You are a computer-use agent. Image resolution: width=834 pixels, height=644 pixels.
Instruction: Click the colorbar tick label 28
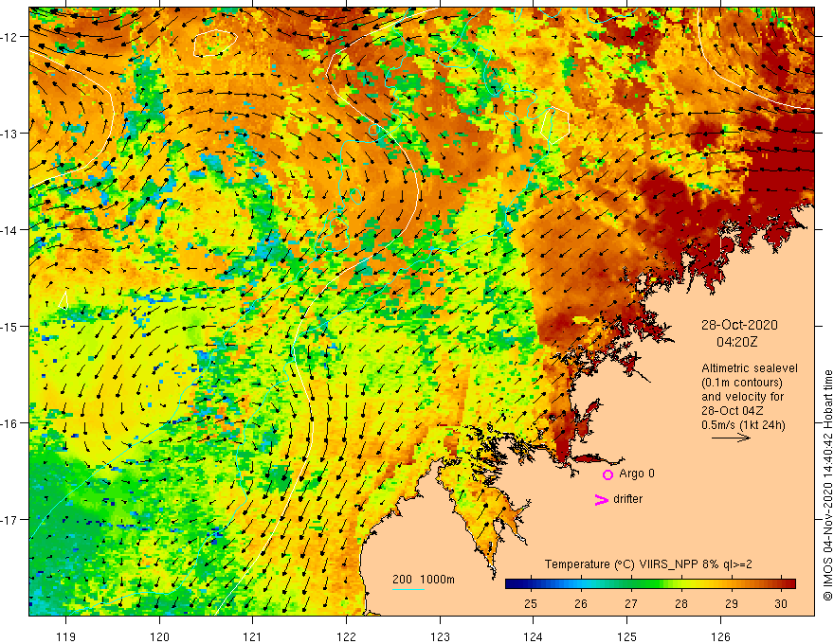point(680,603)
